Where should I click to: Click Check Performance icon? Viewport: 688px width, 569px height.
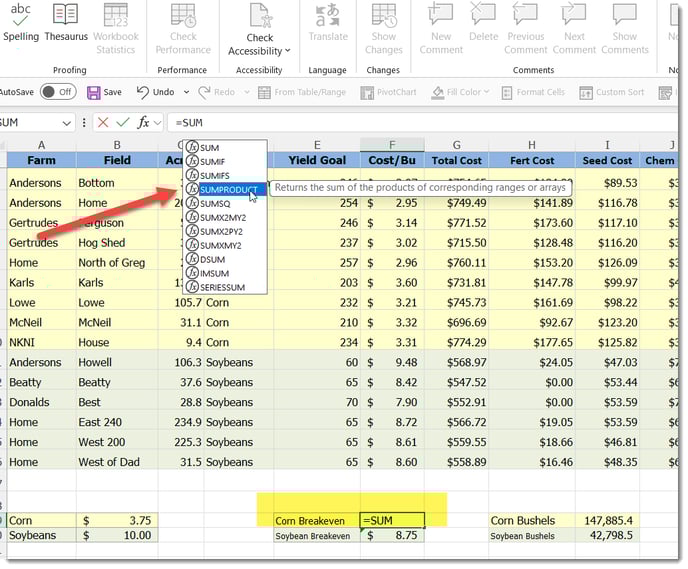pyautogui.click(x=183, y=16)
